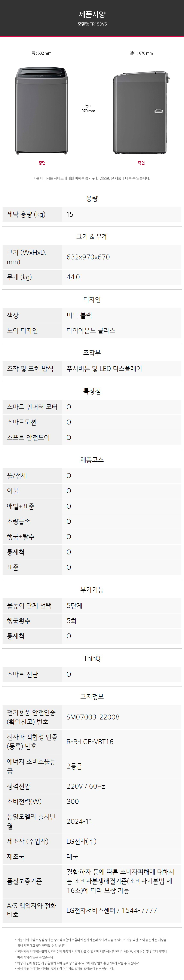The height and width of the screenshot is (980, 184).
Task: Select the 도어 디자인 다이아몬드 글라스 row
Action: [92, 331]
